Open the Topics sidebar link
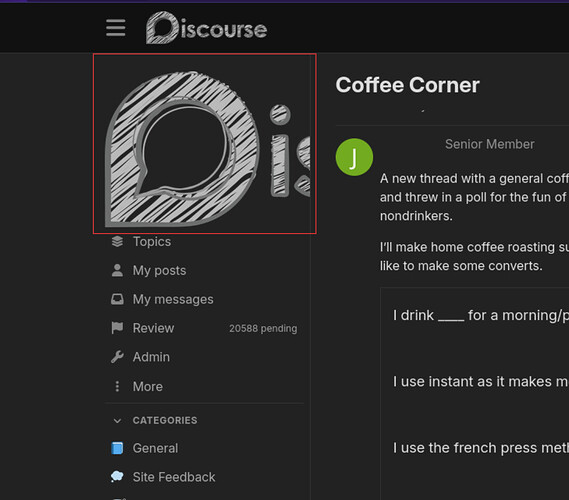Image resolution: width=569 pixels, height=500 pixels. (152, 241)
